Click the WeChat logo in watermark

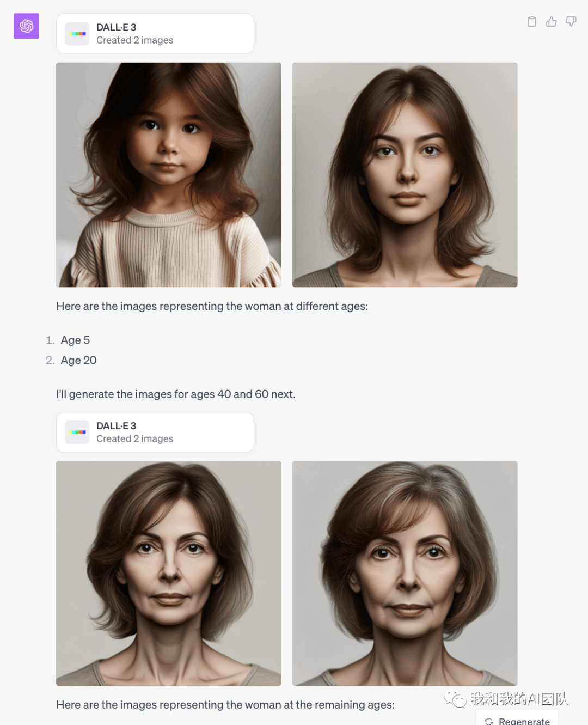point(455,698)
